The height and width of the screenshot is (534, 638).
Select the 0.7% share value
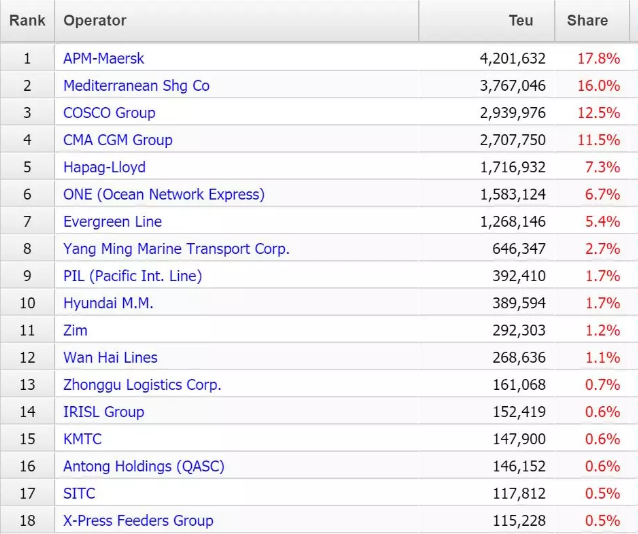pos(603,385)
